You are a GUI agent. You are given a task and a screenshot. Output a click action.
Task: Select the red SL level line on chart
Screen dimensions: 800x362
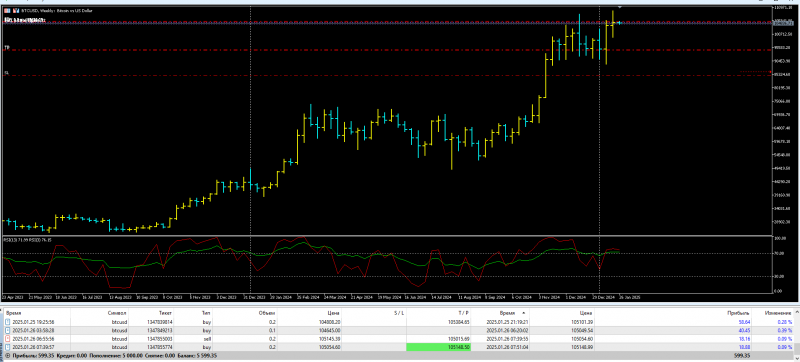pos(388,75)
